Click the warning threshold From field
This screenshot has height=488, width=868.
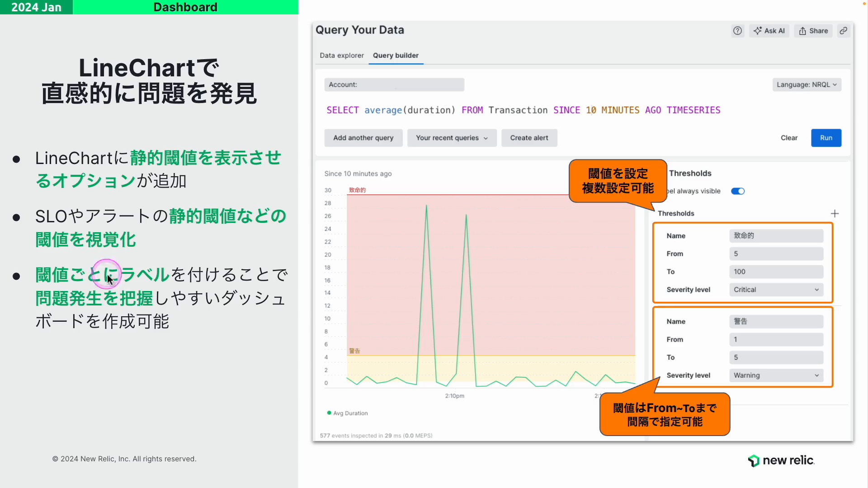click(776, 340)
